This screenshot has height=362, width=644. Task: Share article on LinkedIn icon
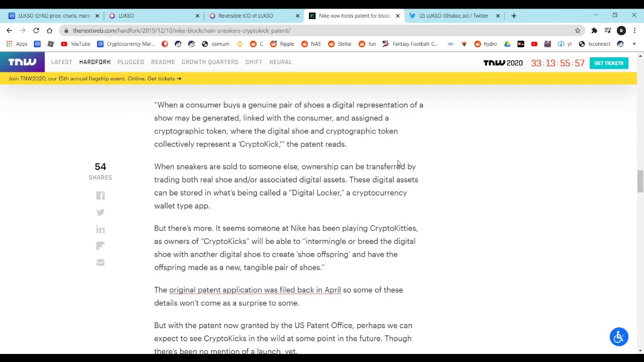[x=100, y=229]
